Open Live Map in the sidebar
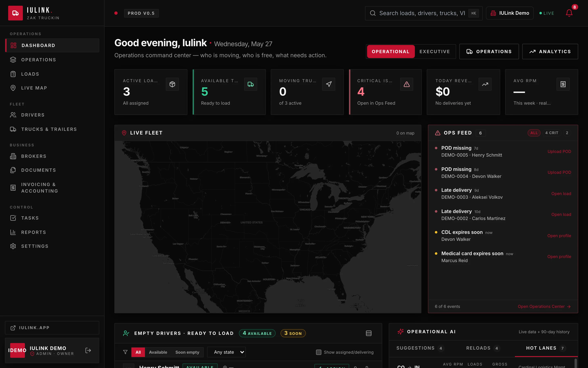 52,88
